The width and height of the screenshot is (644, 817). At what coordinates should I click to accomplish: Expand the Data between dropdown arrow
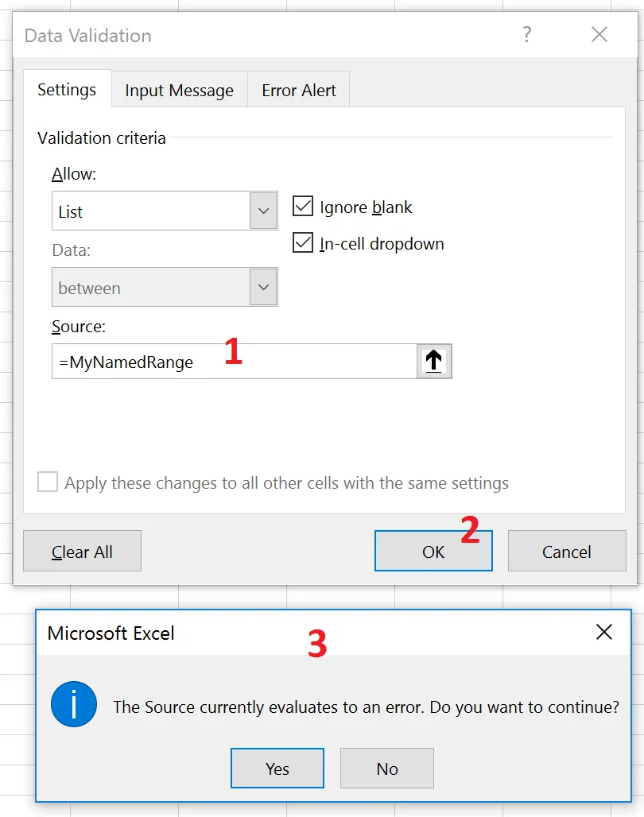(x=263, y=288)
